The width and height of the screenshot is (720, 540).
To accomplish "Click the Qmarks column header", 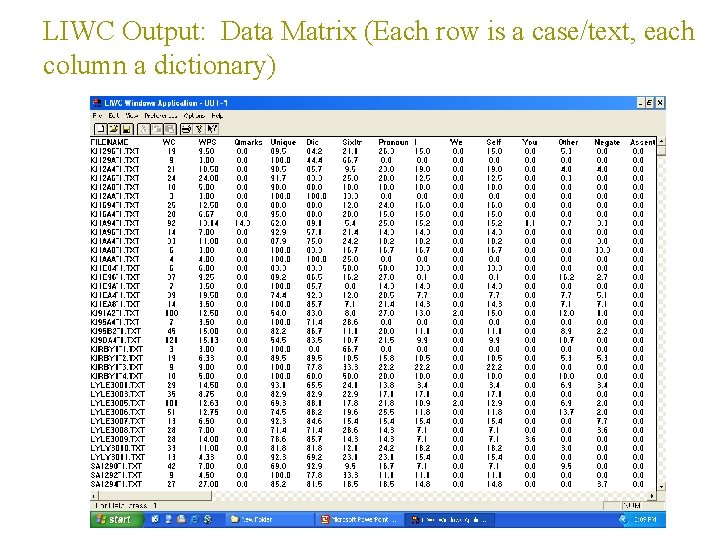I will coord(248,142).
